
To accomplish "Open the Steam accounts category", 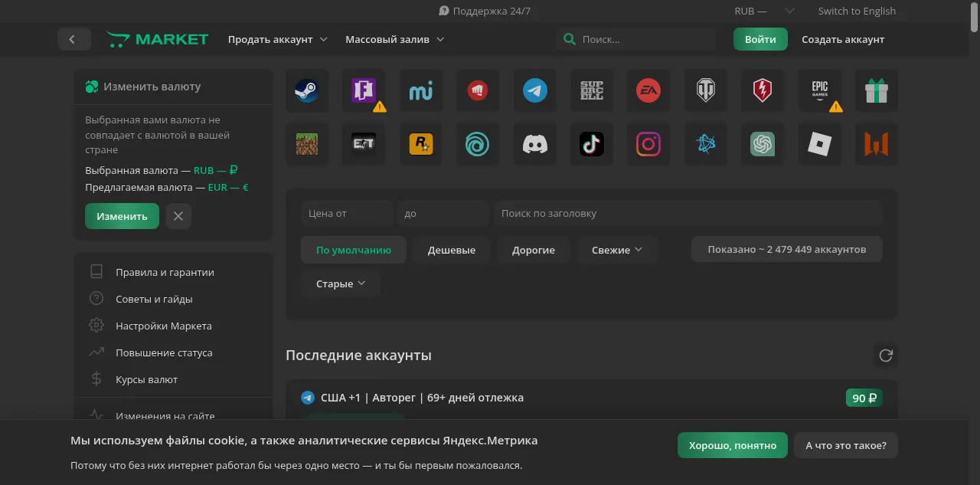I will pos(307,91).
